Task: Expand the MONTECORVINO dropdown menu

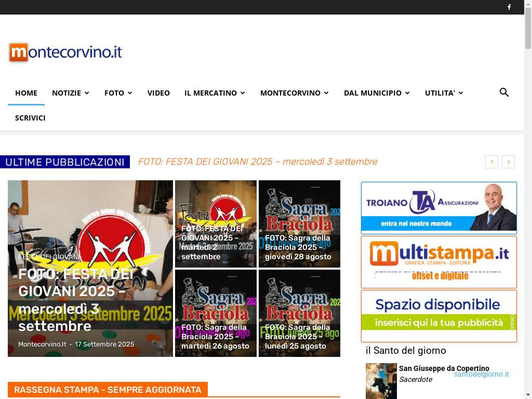Action: [x=295, y=93]
